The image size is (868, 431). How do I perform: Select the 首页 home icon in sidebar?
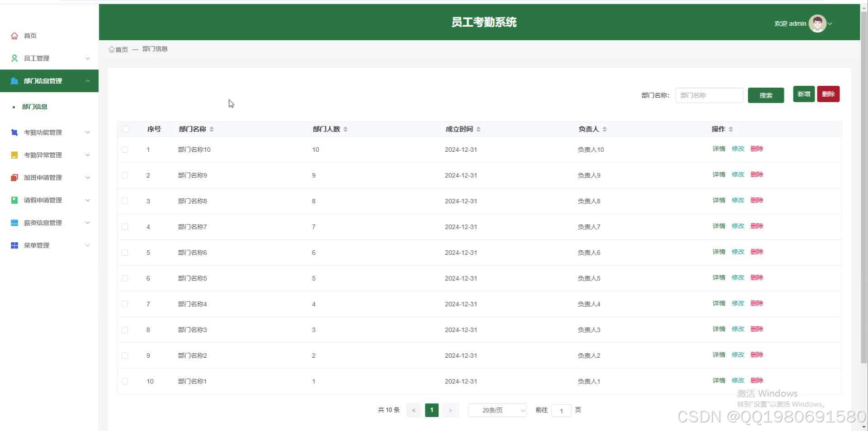click(x=14, y=35)
